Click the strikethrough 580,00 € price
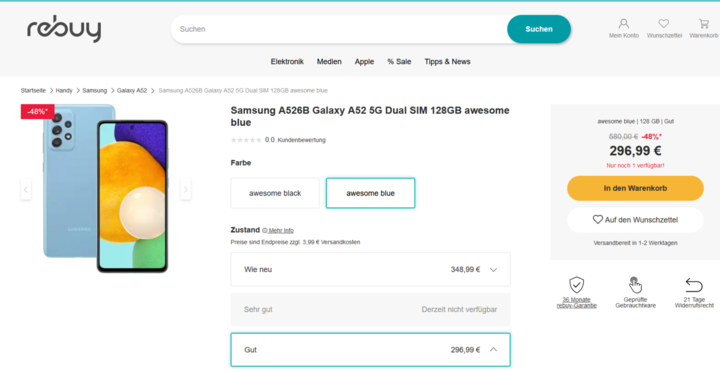Viewport: 720px width, 372px height. pyautogui.click(x=623, y=136)
